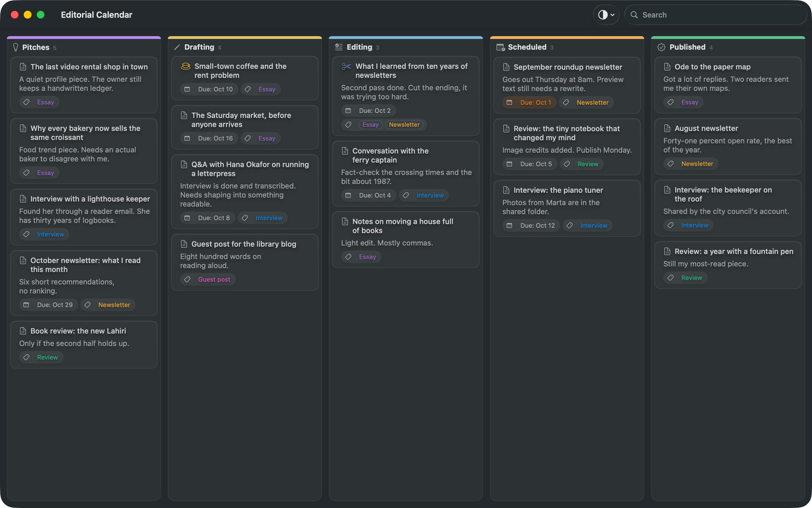Click the Newsletter tag on ten years newsletters card

tap(404, 125)
